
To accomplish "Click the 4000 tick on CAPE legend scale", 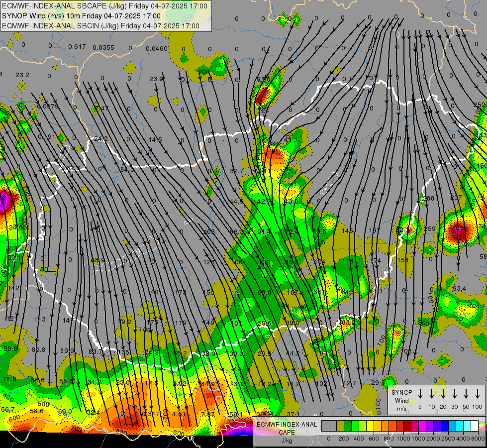I will (463, 439).
